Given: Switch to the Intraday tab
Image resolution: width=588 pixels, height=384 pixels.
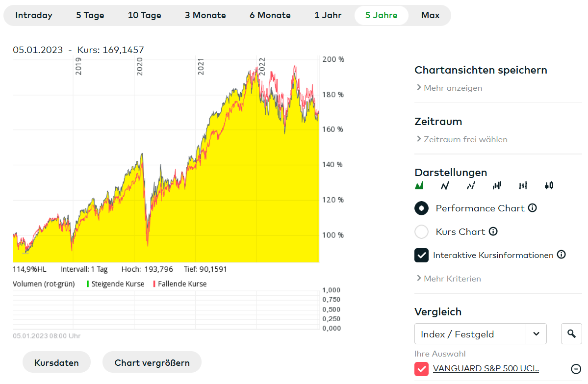Looking at the screenshot, I should pos(34,15).
